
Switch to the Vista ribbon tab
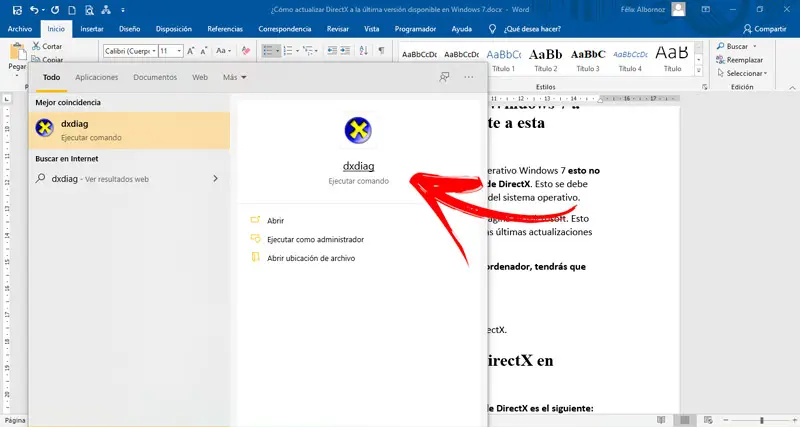pos(371,29)
